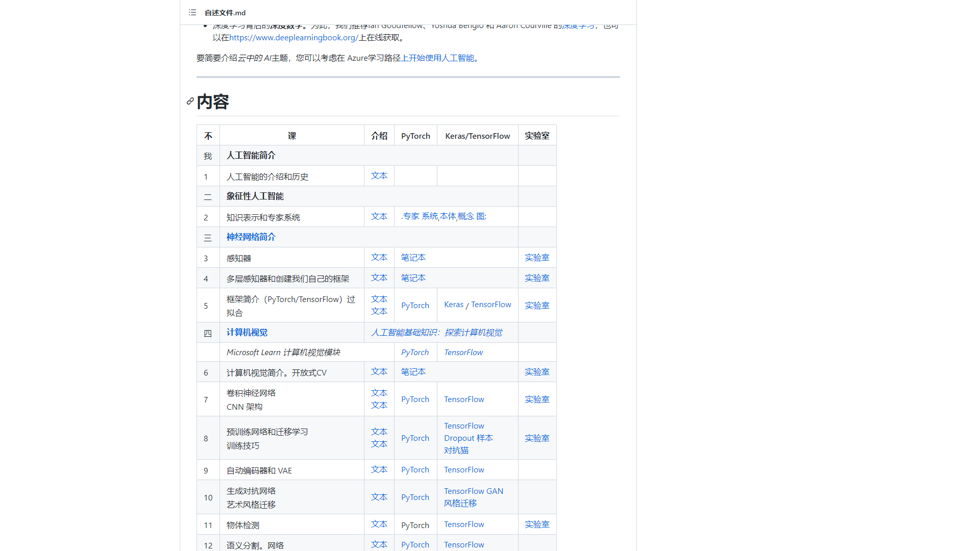The width and height of the screenshot is (980, 551).
Task: Click 对抗猫 link in transfer learning row
Action: click(x=456, y=450)
